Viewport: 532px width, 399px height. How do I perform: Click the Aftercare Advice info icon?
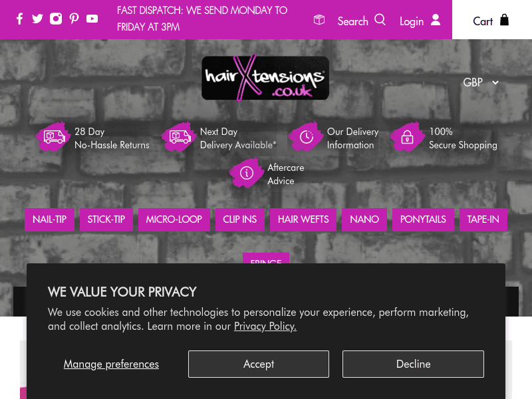coord(247,173)
